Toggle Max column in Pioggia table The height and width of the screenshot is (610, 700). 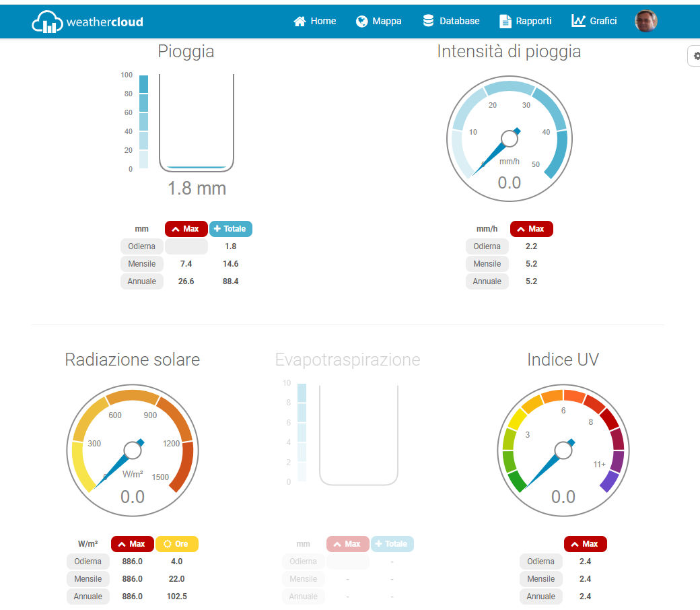click(186, 229)
